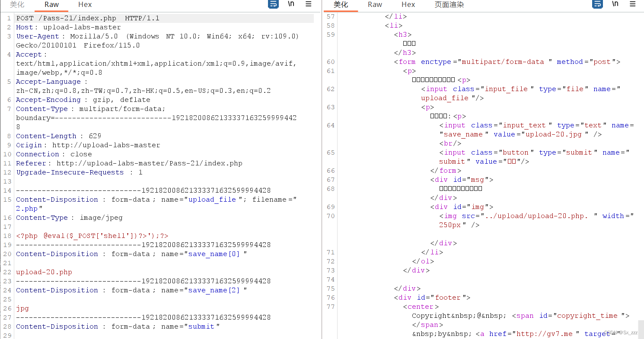
Task: Switch response pane to Raw tab
Action: tap(375, 4)
